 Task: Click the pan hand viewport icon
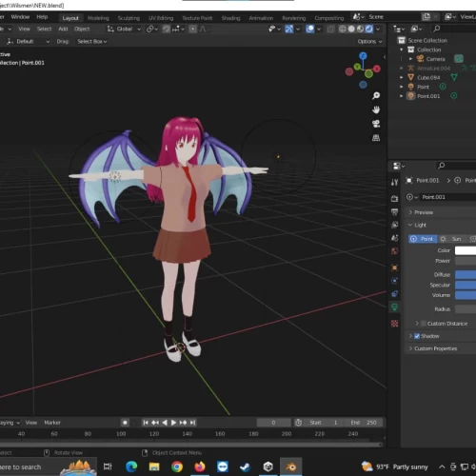[x=376, y=109]
